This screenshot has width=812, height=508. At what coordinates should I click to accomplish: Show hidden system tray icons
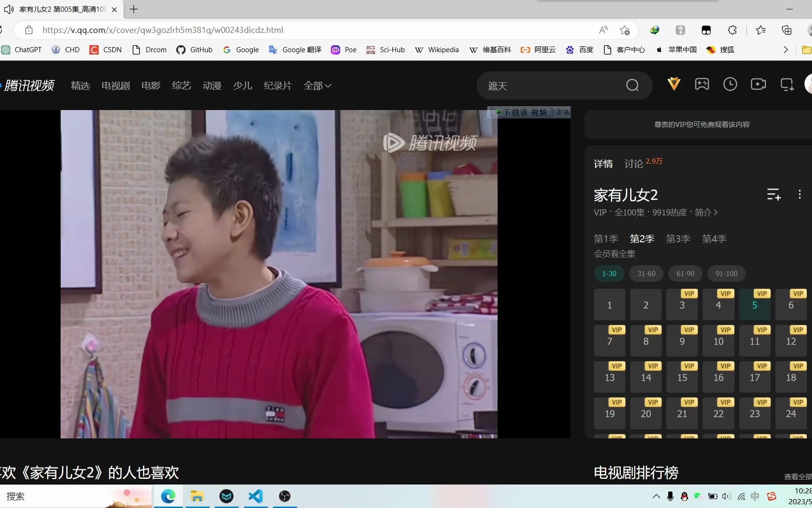(656, 496)
